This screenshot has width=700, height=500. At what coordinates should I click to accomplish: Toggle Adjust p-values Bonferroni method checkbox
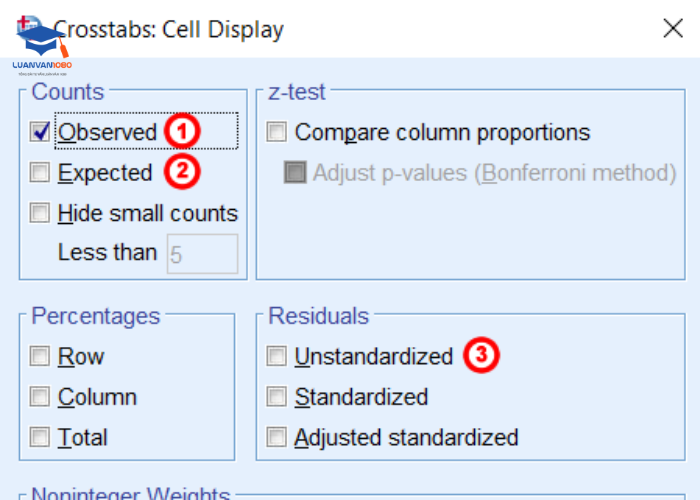click(x=295, y=173)
